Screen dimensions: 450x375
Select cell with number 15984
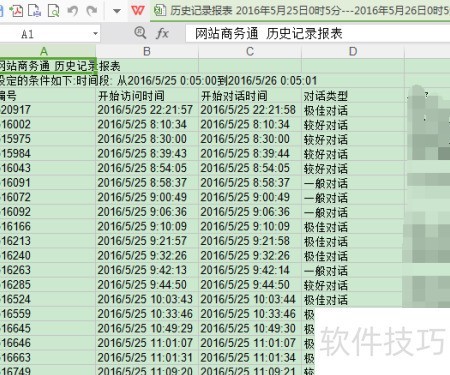point(48,154)
